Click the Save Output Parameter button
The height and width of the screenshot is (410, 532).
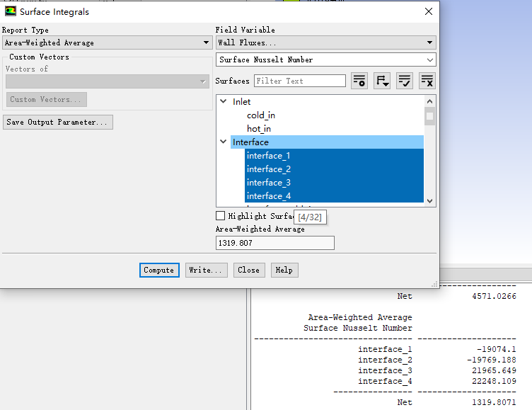tap(58, 122)
